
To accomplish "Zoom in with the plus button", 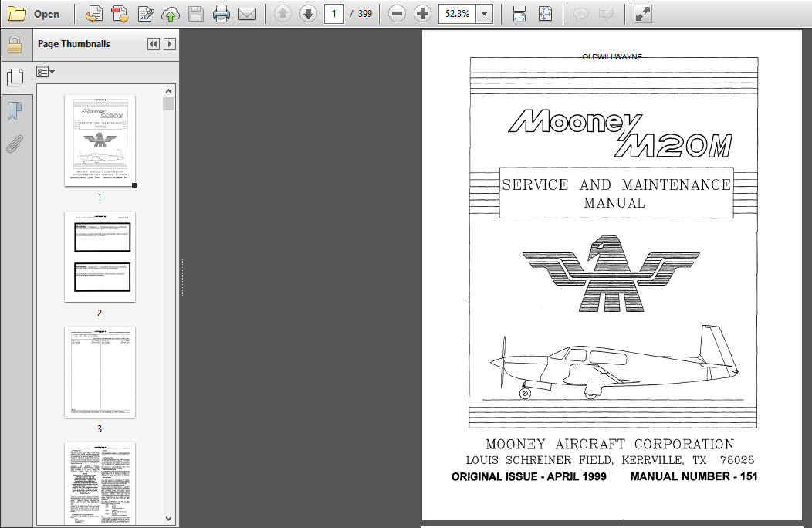I will (x=422, y=14).
